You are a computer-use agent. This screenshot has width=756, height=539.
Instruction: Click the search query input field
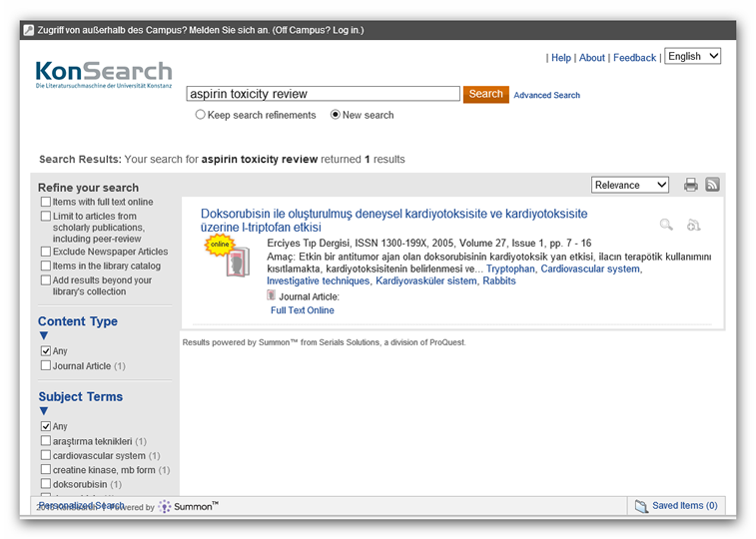tap(323, 94)
